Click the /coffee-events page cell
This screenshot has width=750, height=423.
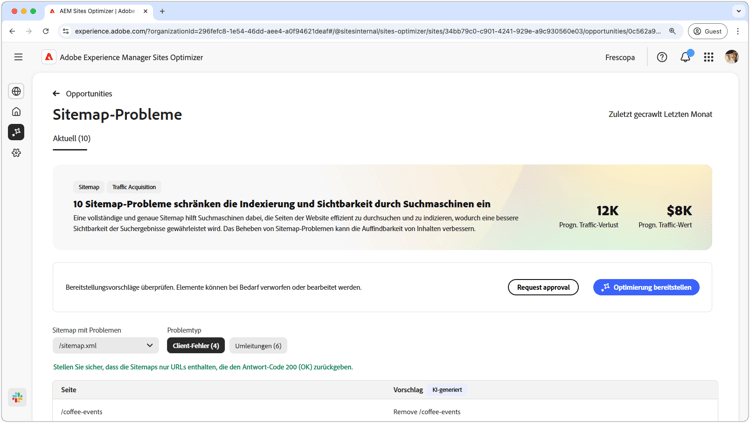click(x=81, y=412)
